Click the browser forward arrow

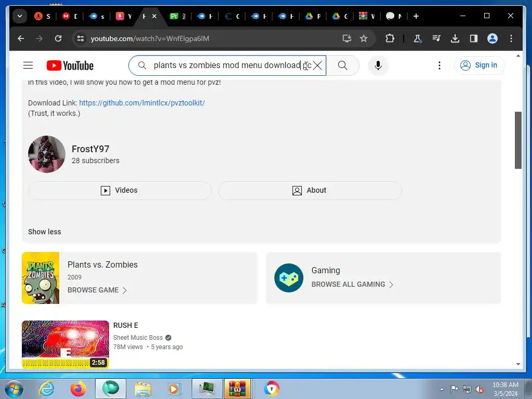(39, 38)
